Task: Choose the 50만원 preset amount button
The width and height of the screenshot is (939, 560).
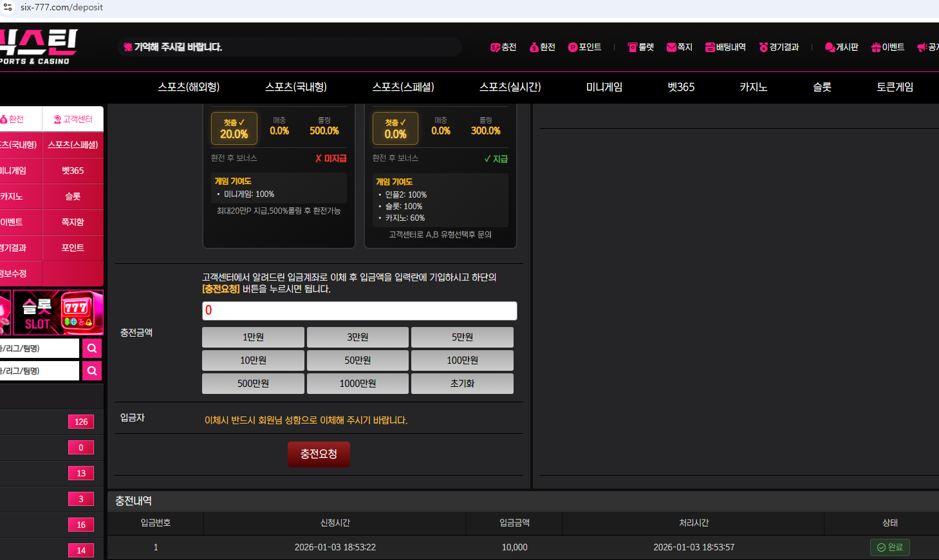Action: click(357, 360)
